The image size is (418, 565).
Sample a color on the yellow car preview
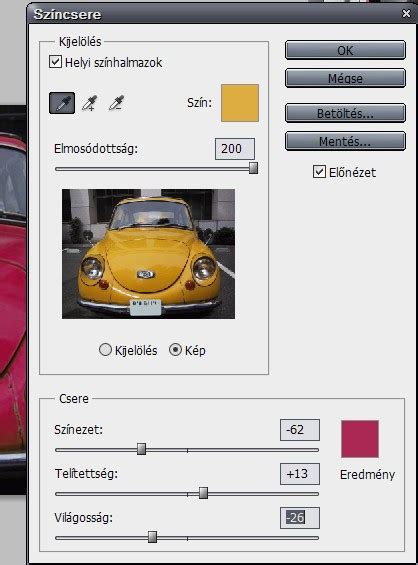click(148, 254)
